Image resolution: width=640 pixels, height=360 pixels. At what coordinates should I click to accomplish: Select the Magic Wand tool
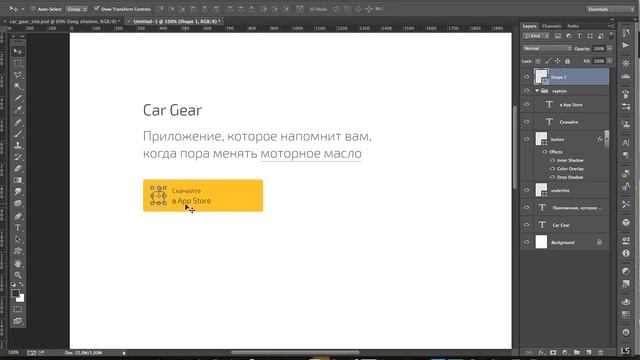(x=18, y=87)
